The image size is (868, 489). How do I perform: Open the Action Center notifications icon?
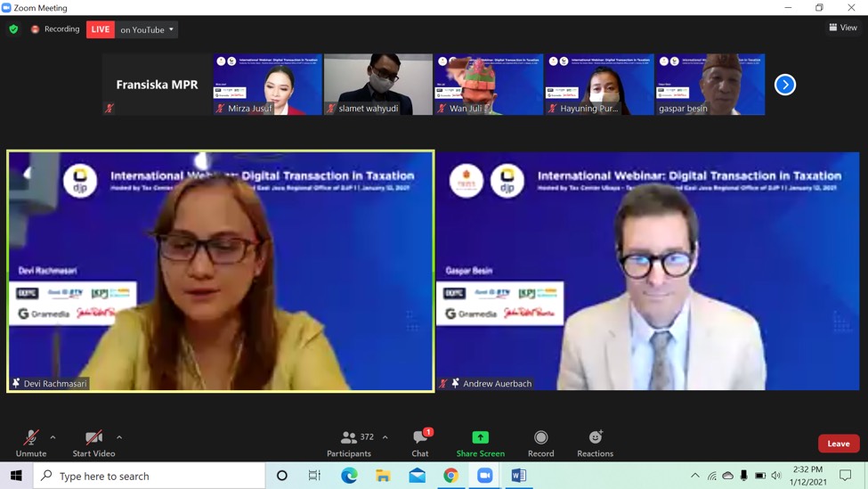846,476
